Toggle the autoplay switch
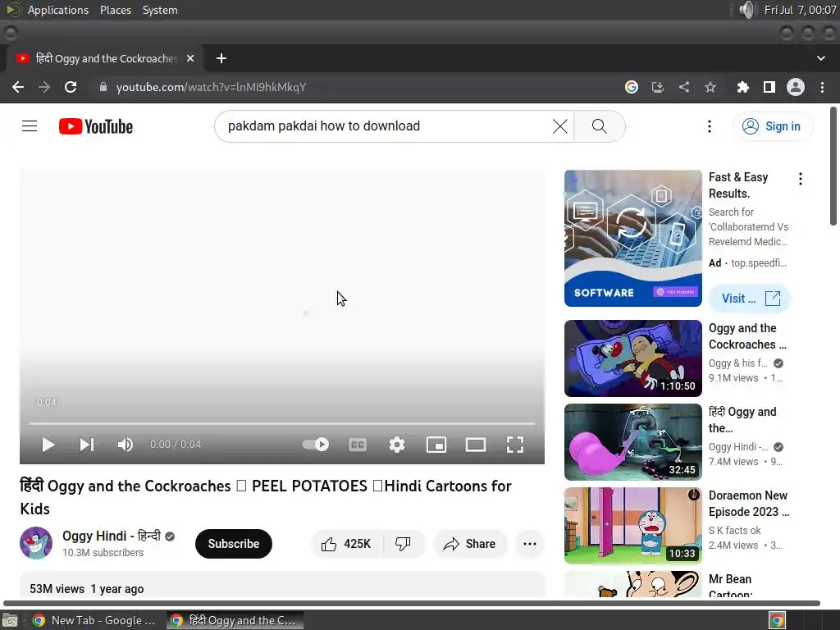This screenshot has height=630, width=840. pos(316,445)
